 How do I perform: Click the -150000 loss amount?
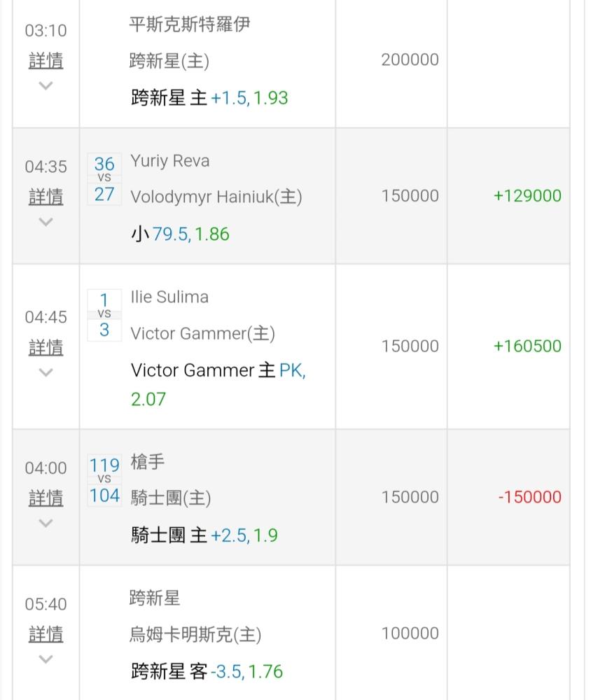click(530, 497)
